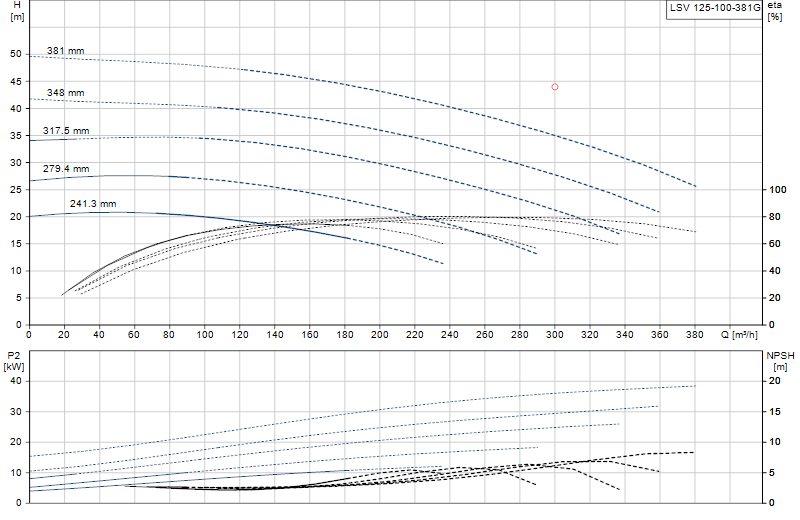The image size is (800, 520).
Task: Click the 380 value on flow axis
Action: (x=694, y=335)
